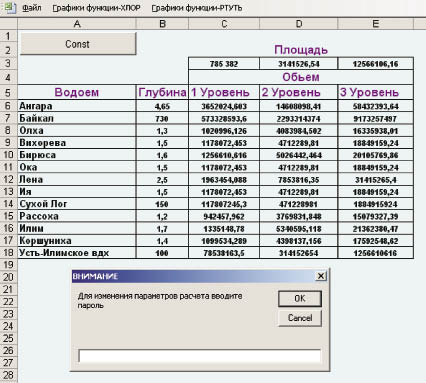The image size is (426, 383).
Task: Select row 18 header
Action: point(9,253)
